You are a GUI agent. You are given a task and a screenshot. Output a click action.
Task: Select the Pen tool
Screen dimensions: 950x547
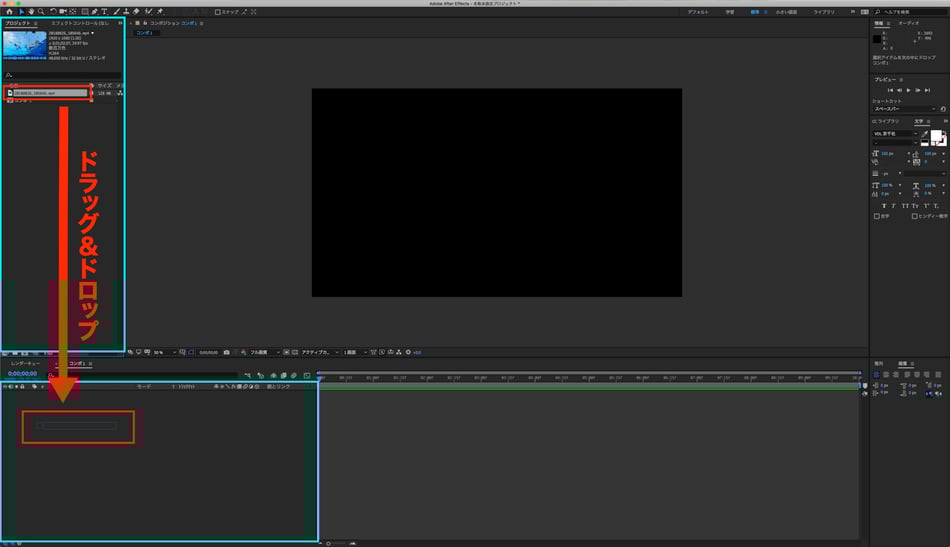point(93,12)
